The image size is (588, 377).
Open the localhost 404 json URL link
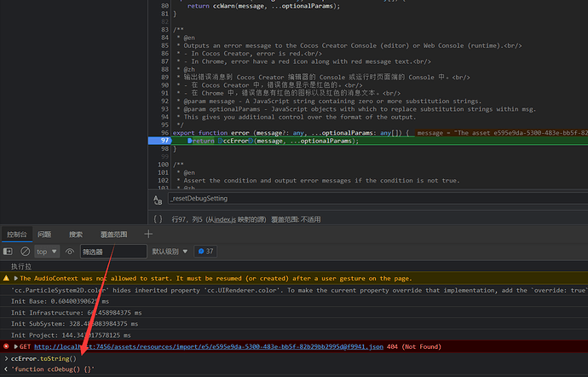209,346
